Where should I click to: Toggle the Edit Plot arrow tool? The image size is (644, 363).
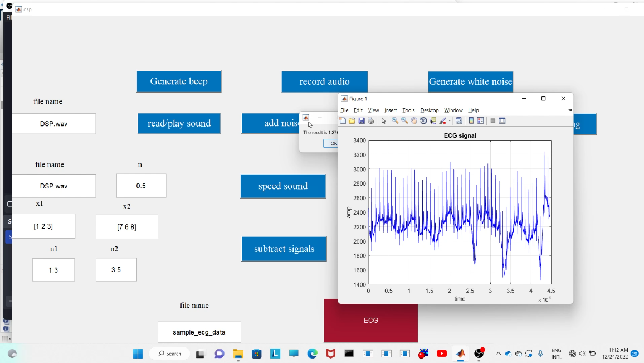[383, 120]
